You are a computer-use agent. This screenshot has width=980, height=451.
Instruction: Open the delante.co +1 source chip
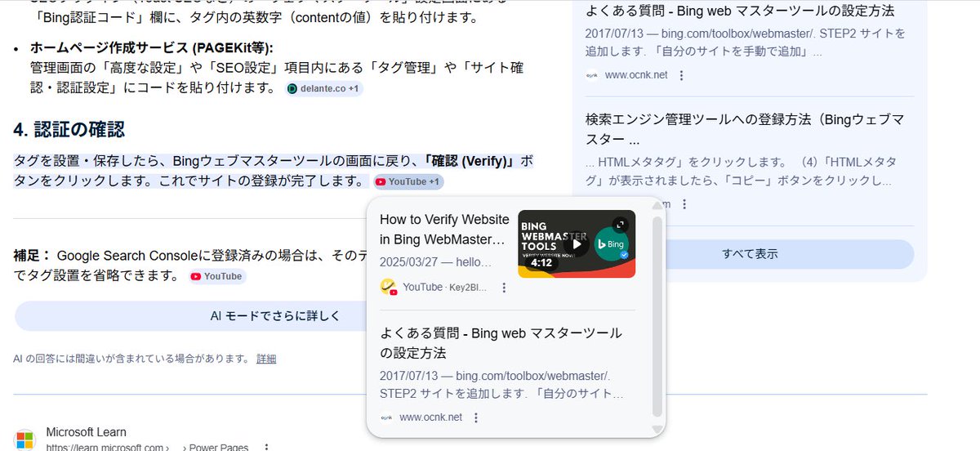pos(324,88)
